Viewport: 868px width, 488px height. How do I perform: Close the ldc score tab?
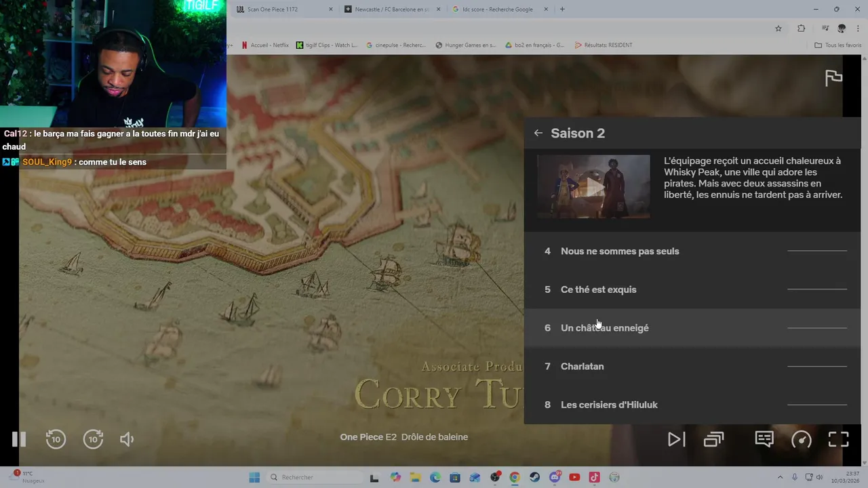point(547,9)
